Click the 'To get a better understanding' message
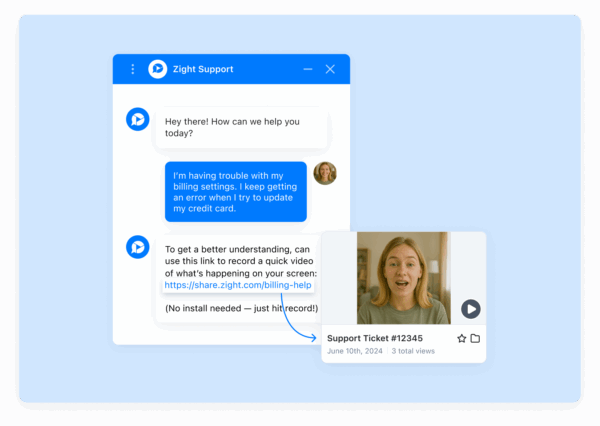The image size is (600, 426). pyautogui.click(x=240, y=260)
